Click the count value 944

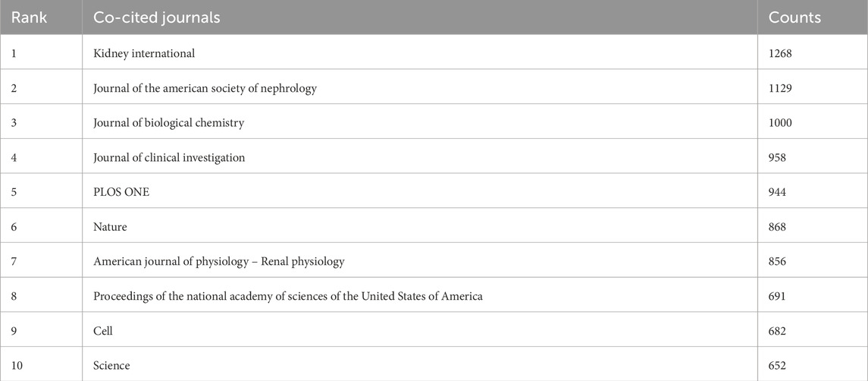[777, 192]
